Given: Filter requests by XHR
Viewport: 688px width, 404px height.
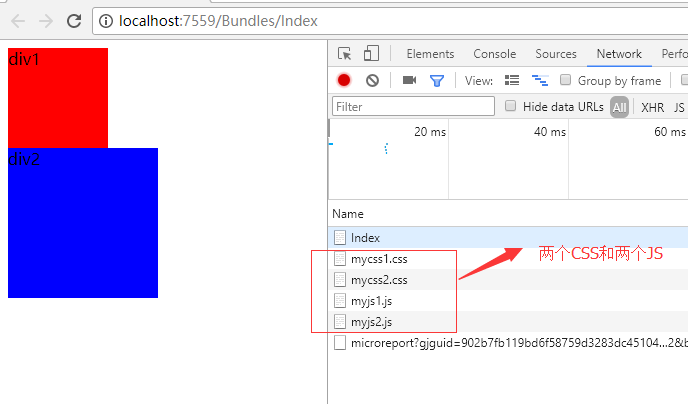Looking at the screenshot, I should (652, 107).
